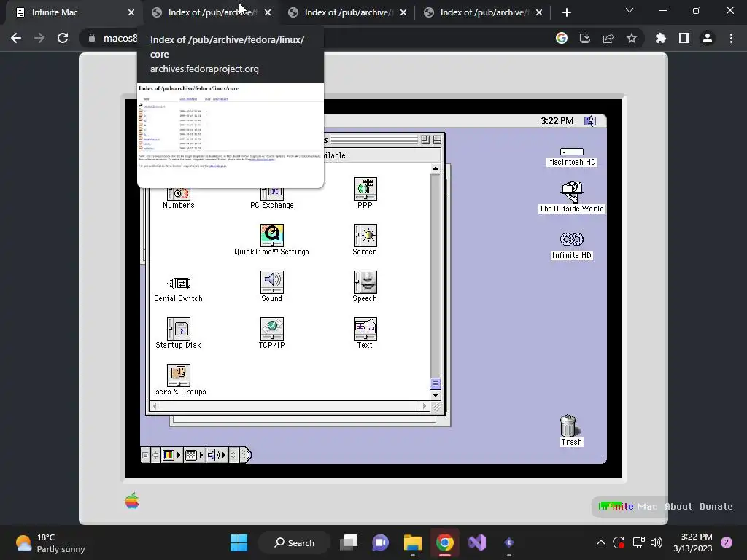Image resolution: width=747 pixels, height=560 pixels.
Task: Open the Text control panel
Action: 365,332
